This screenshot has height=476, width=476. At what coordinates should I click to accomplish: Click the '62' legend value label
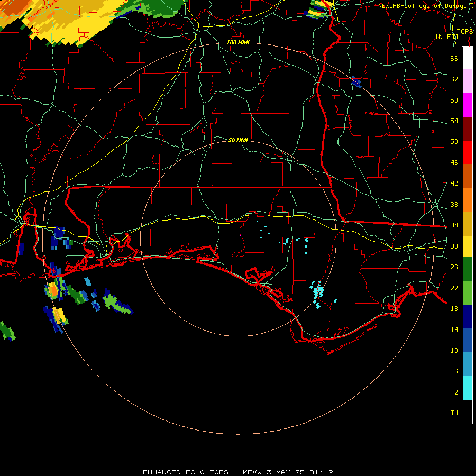click(454, 79)
